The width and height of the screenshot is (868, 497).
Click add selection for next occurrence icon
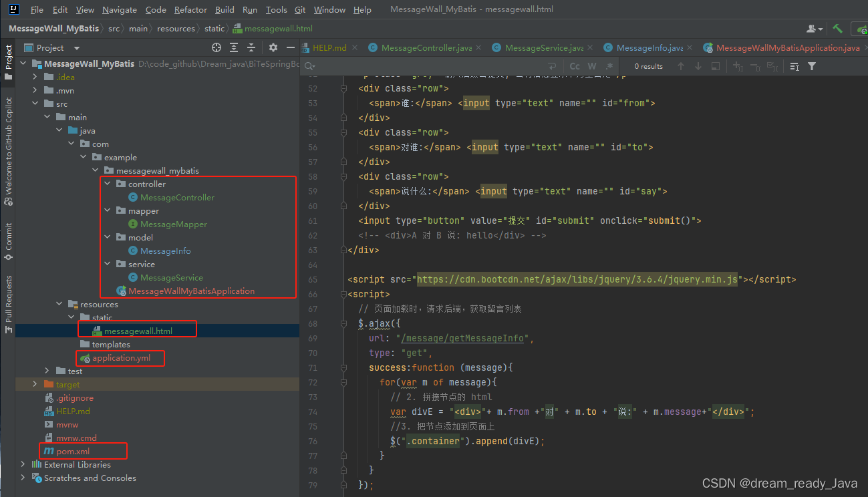pyautogui.click(x=738, y=66)
